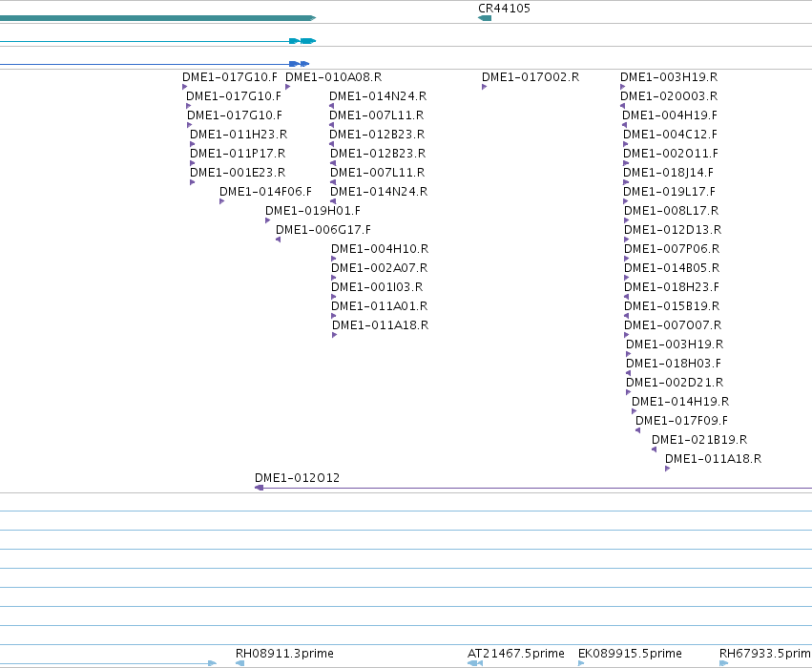Viewport: 812px width, 668px height.
Task: Click the long teal gene bar at top
Action: 158,18
